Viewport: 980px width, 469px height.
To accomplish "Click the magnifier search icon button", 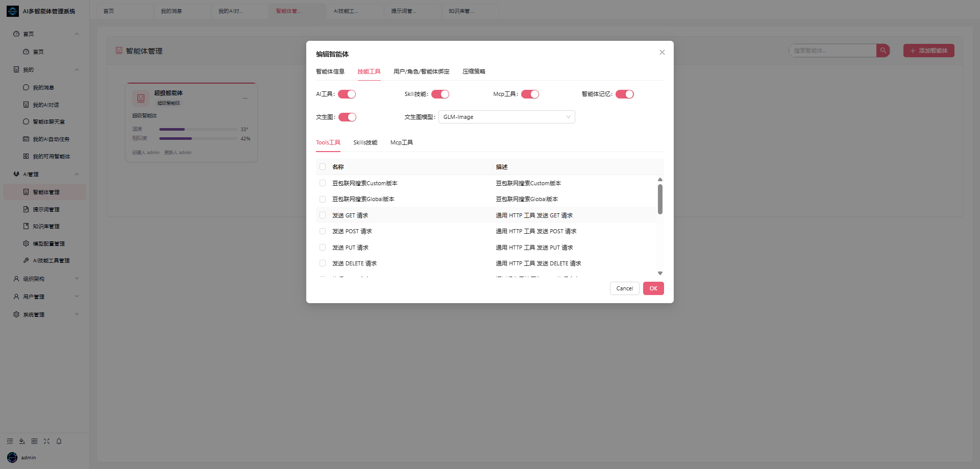I will [x=883, y=51].
